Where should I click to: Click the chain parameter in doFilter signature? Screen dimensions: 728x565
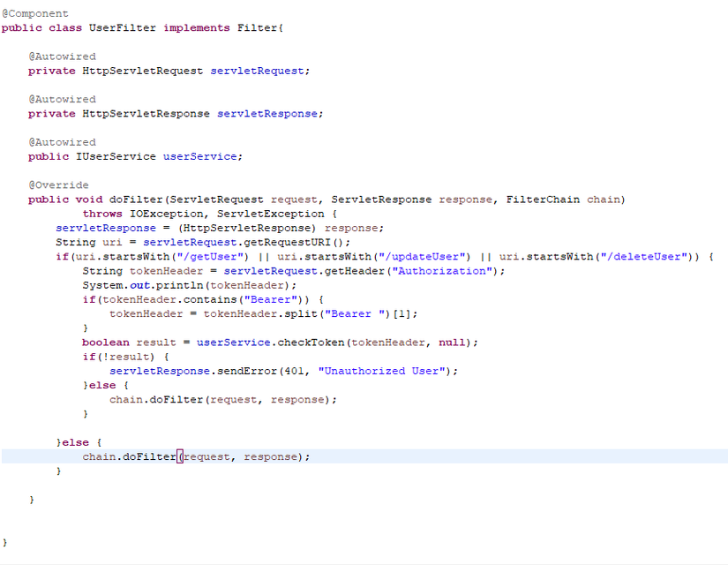(603, 200)
